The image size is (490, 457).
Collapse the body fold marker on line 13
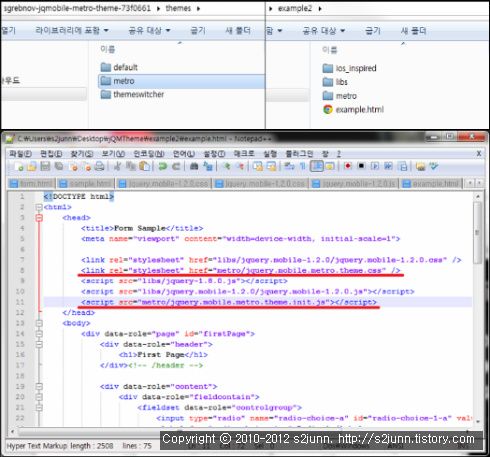pyautogui.click(x=39, y=323)
